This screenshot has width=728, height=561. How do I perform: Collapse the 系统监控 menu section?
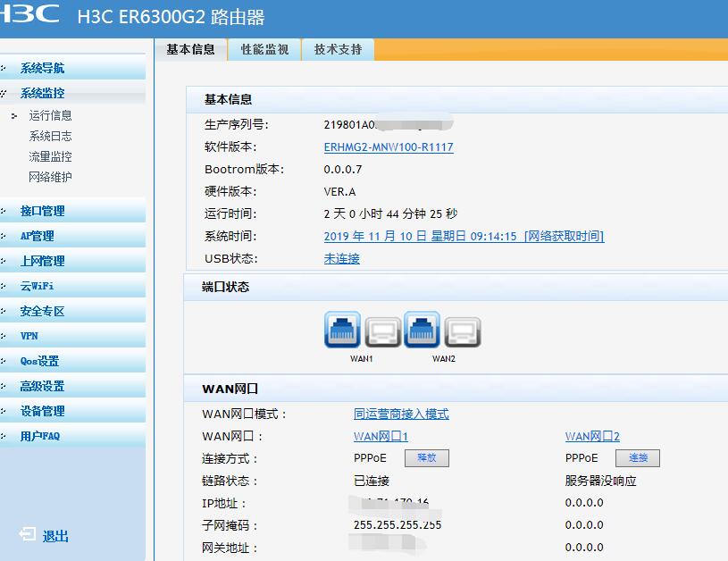pyautogui.click(x=72, y=93)
